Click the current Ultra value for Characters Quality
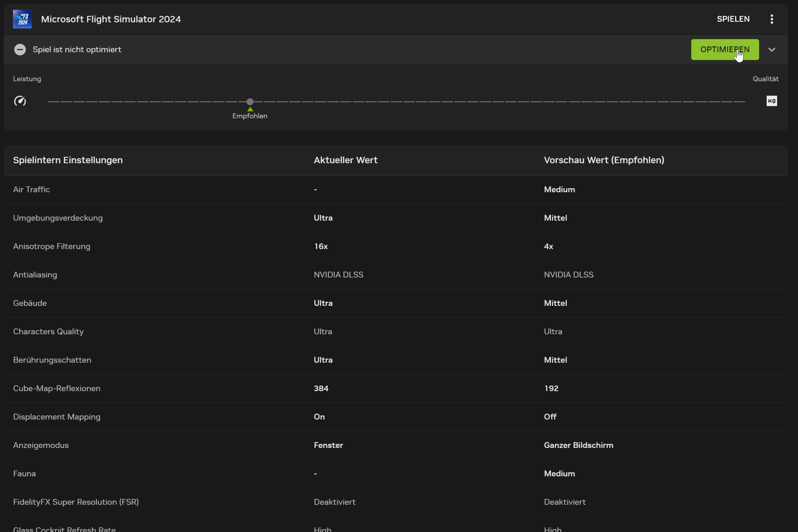 point(323,331)
